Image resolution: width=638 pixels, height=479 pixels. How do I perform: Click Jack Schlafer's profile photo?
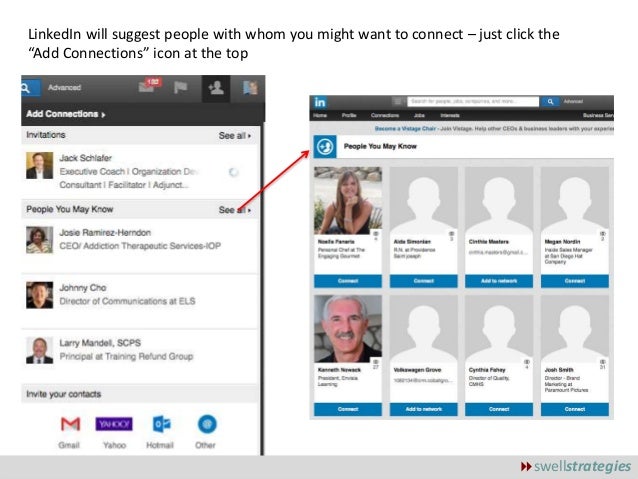[39, 166]
